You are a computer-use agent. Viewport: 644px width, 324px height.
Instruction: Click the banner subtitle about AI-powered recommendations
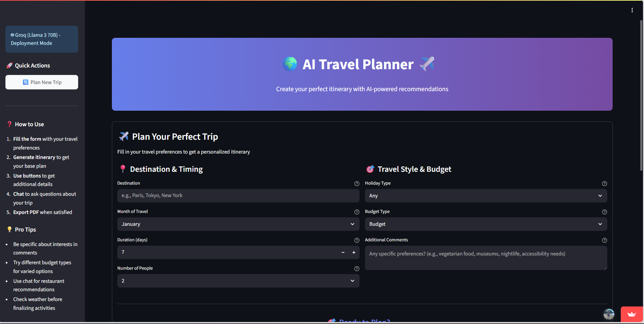pyautogui.click(x=362, y=89)
